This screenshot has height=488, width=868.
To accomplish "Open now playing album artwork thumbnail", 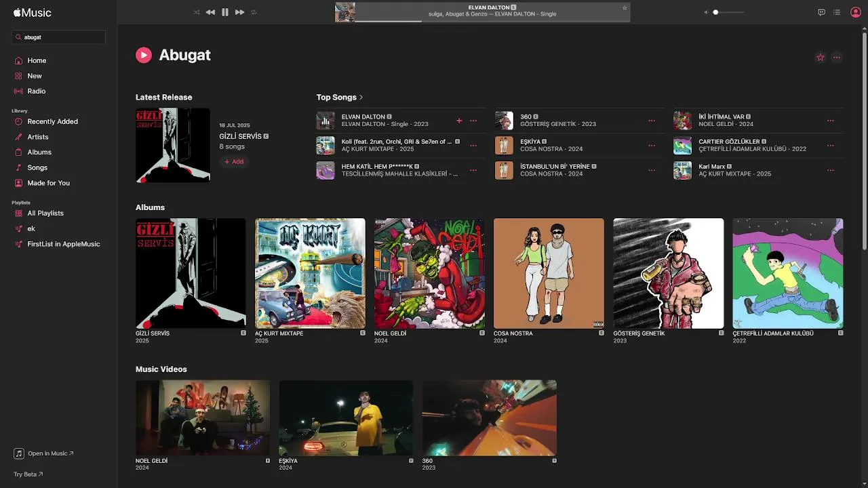I will click(345, 12).
